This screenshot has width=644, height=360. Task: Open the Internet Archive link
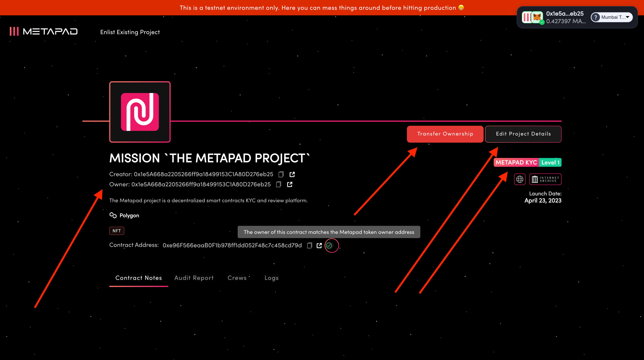pos(545,179)
